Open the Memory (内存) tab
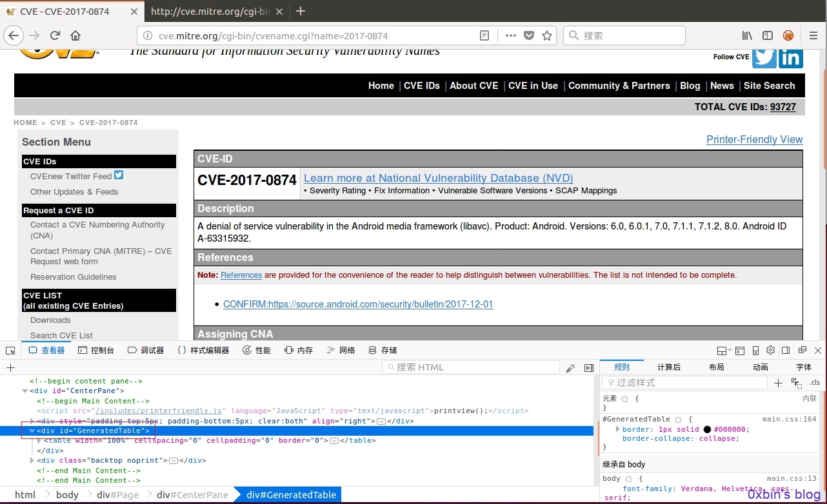 pyautogui.click(x=298, y=351)
